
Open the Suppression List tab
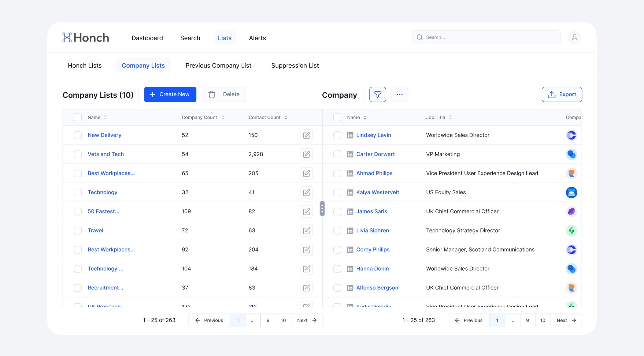[x=295, y=66]
